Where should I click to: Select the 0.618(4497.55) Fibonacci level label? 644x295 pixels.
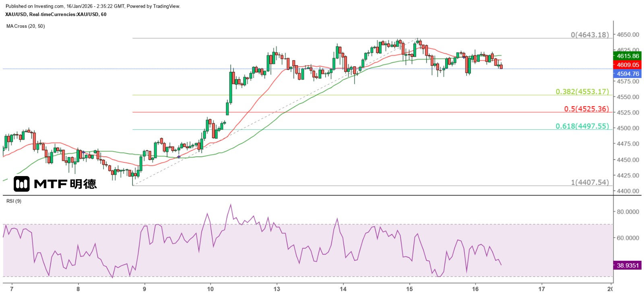(x=582, y=126)
